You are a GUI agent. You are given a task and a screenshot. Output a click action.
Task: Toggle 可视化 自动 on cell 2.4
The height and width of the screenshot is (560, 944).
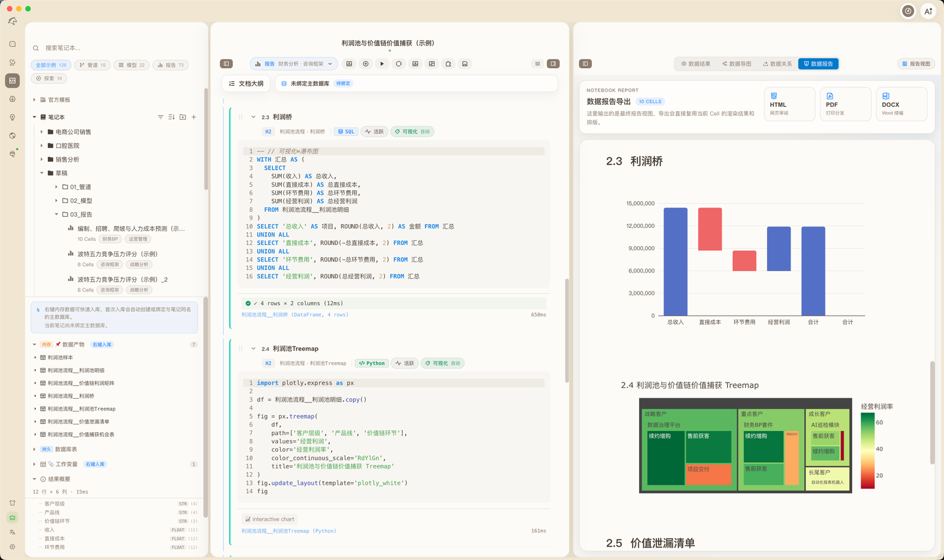coord(443,364)
